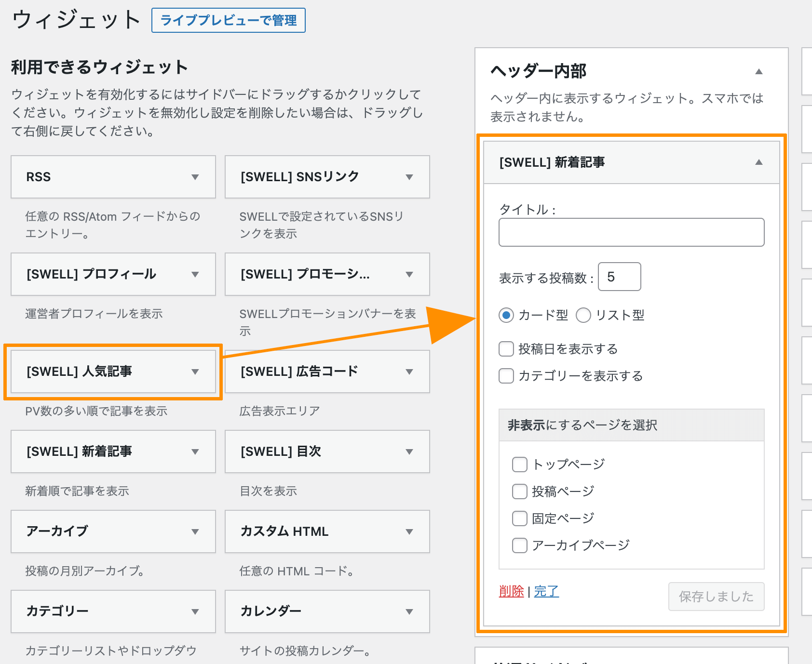Expand カスタム HTML widget arrow
The image size is (812, 664).
pyautogui.click(x=409, y=531)
